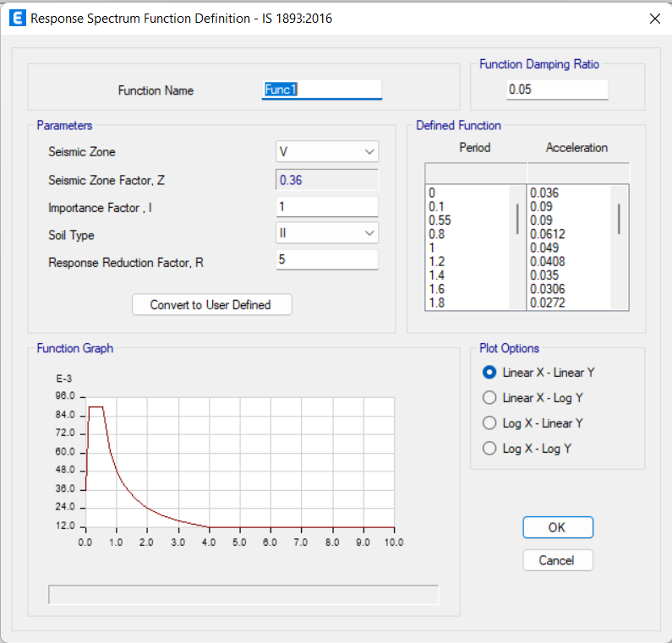The width and height of the screenshot is (672, 643).
Task: Select period value 1.8 in list
Action: (x=437, y=302)
